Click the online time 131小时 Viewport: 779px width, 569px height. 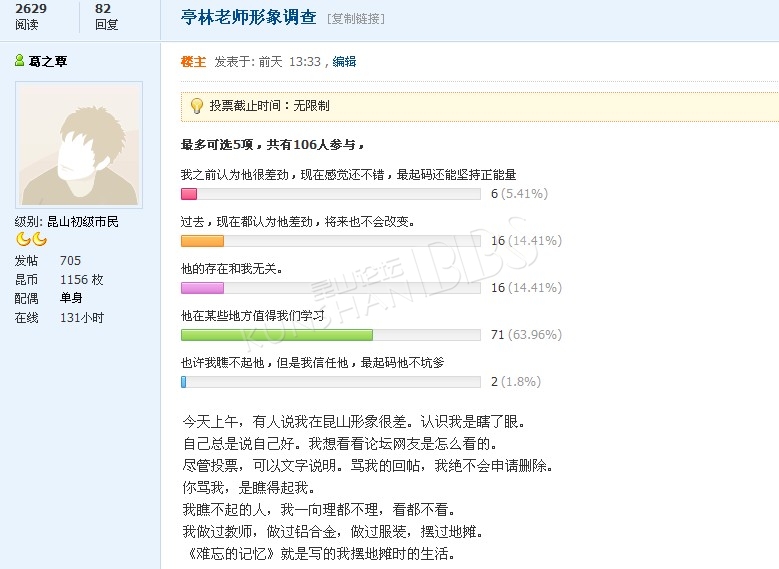point(82,318)
